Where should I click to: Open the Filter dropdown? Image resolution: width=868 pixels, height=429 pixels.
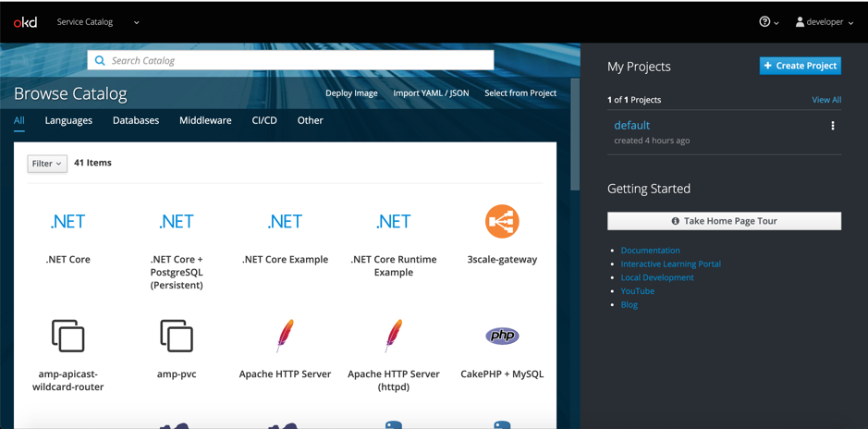coord(47,164)
